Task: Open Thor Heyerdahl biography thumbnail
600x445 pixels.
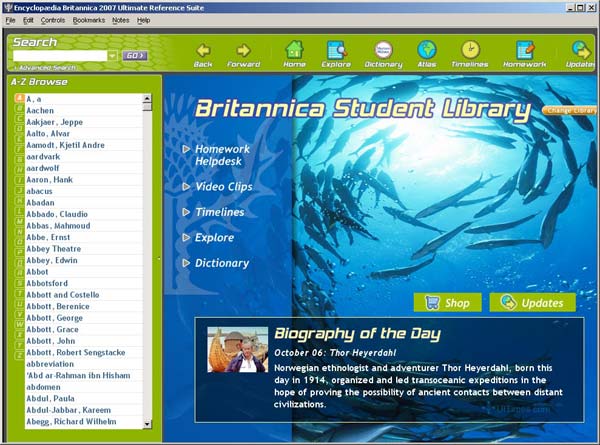Action: [x=238, y=349]
